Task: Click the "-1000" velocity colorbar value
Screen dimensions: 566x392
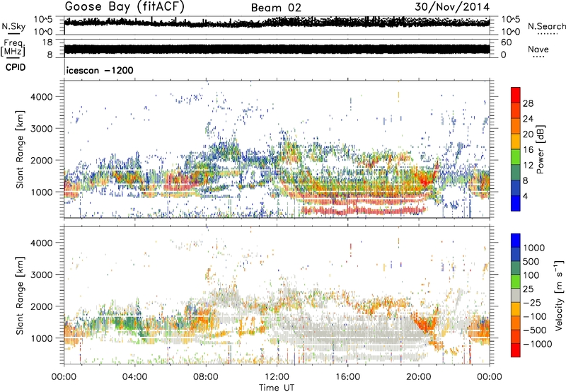Action: tap(538, 344)
